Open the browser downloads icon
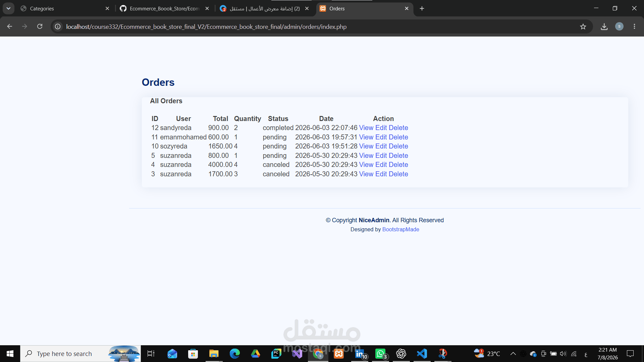644x362 pixels. click(x=604, y=26)
